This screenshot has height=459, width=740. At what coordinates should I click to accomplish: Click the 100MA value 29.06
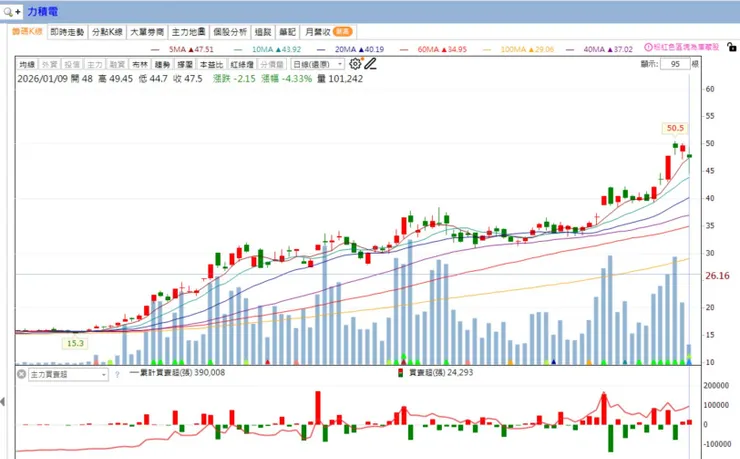[544, 49]
